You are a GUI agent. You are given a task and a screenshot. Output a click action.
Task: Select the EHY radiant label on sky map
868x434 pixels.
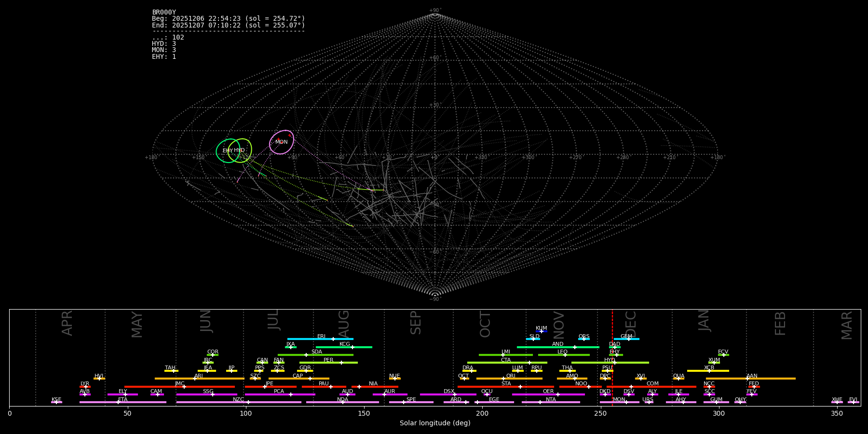coord(228,151)
